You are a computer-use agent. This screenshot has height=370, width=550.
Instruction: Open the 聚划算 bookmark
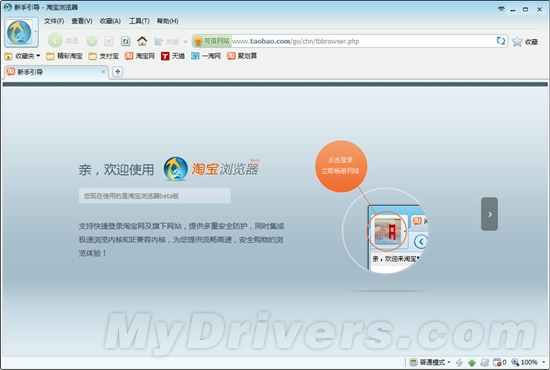[242, 56]
